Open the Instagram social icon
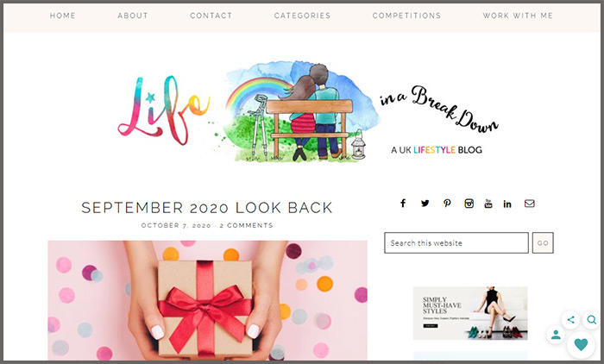This screenshot has height=364, width=604. click(469, 204)
